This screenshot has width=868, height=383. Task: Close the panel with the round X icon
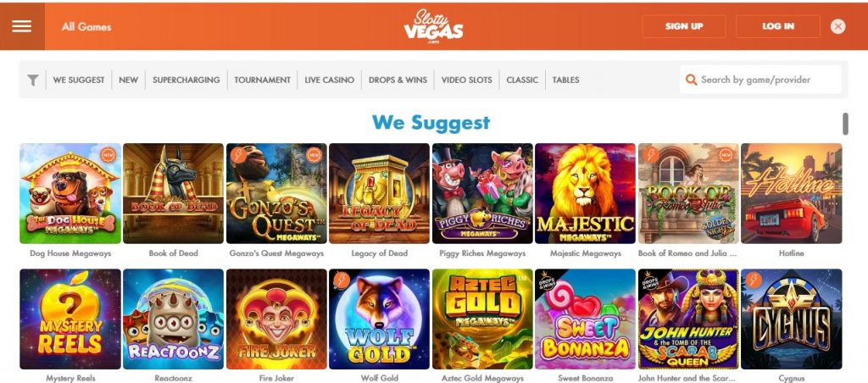point(837,26)
